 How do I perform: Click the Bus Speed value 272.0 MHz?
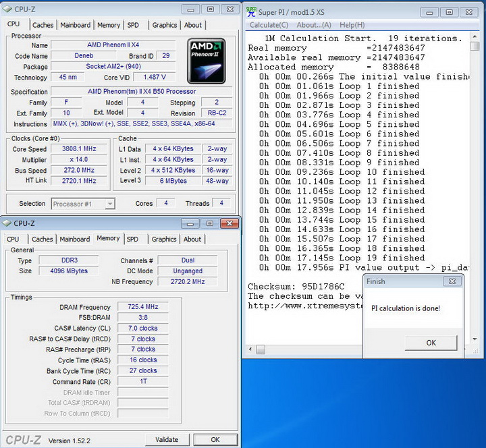pos(79,170)
